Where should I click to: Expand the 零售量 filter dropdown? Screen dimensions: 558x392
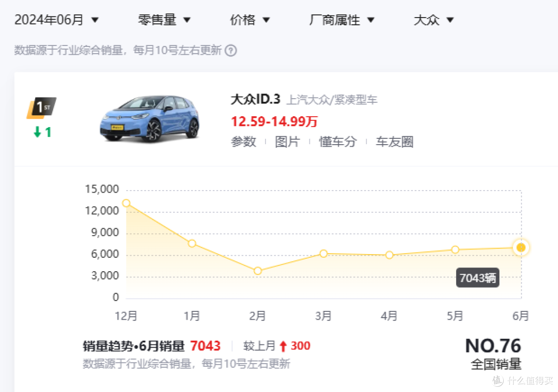(164, 20)
